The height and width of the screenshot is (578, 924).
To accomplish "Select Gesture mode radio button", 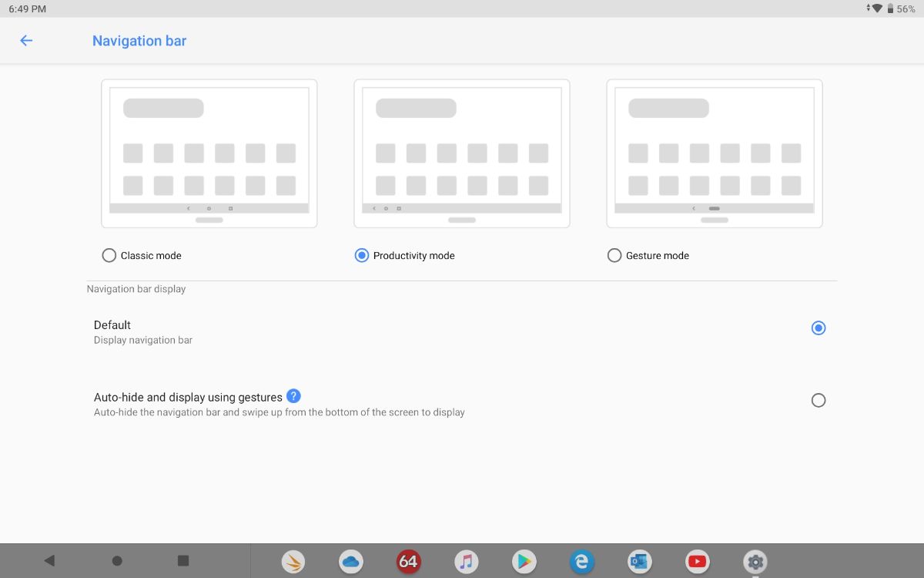I will coord(614,255).
